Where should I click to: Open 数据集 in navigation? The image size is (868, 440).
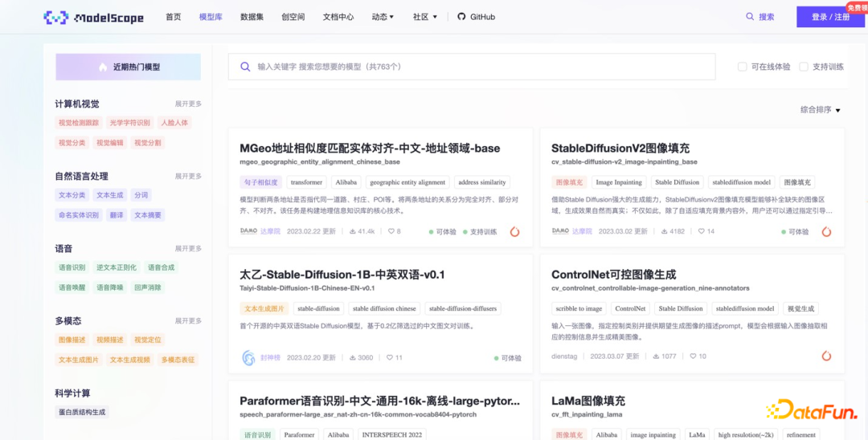coord(252,17)
